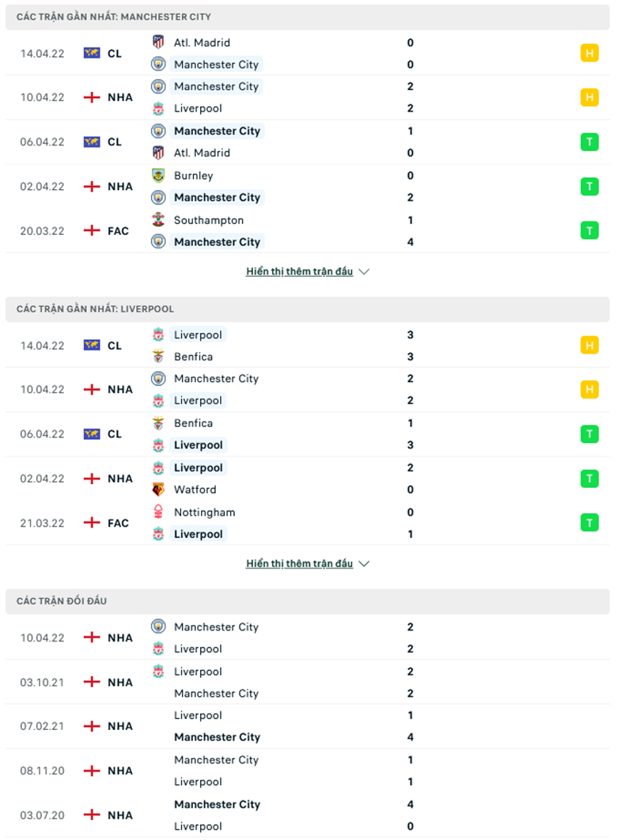Click Watford club crest icon

pos(158,489)
